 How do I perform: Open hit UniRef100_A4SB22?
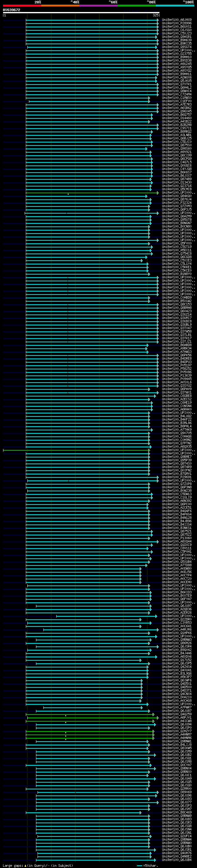coord(177,122)
